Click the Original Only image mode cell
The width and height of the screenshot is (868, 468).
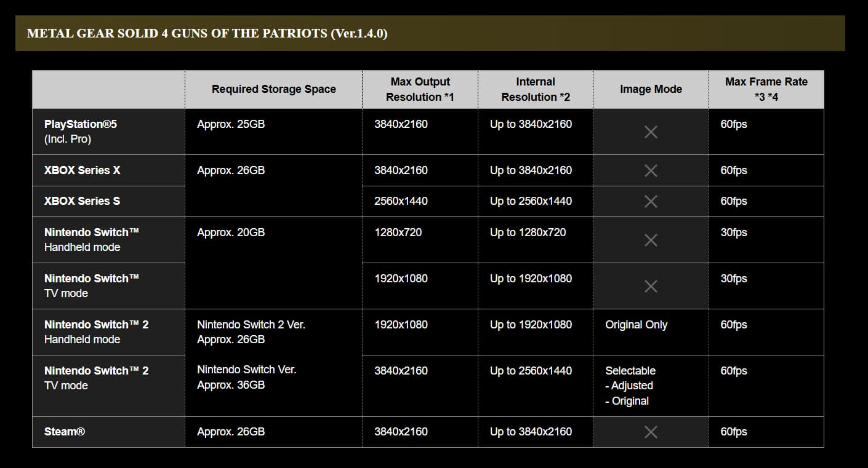click(x=636, y=325)
